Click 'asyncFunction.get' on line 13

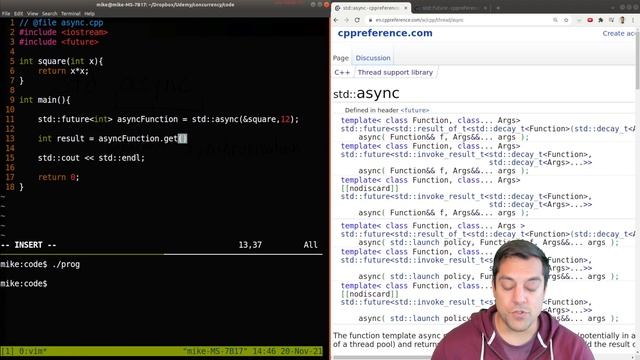click(x=138, y=139)
